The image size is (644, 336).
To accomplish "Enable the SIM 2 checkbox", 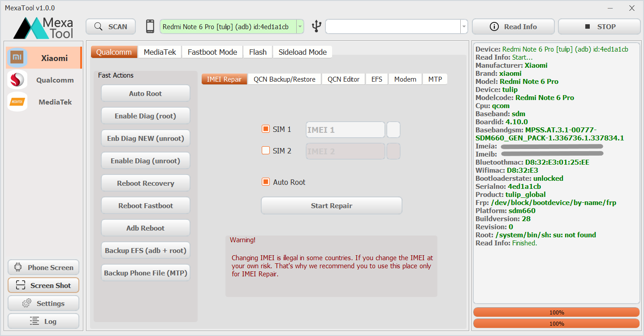I will 266,151.
